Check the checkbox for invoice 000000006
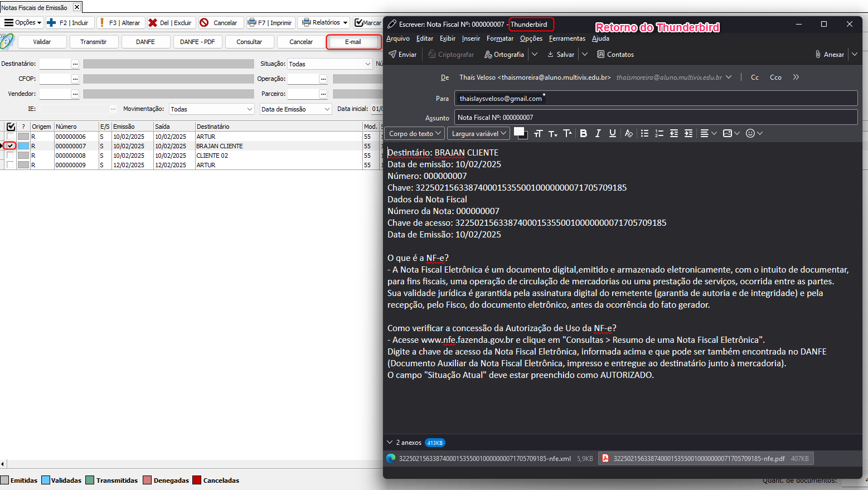Viewport: 868px width, 490px height. point(10,137)
